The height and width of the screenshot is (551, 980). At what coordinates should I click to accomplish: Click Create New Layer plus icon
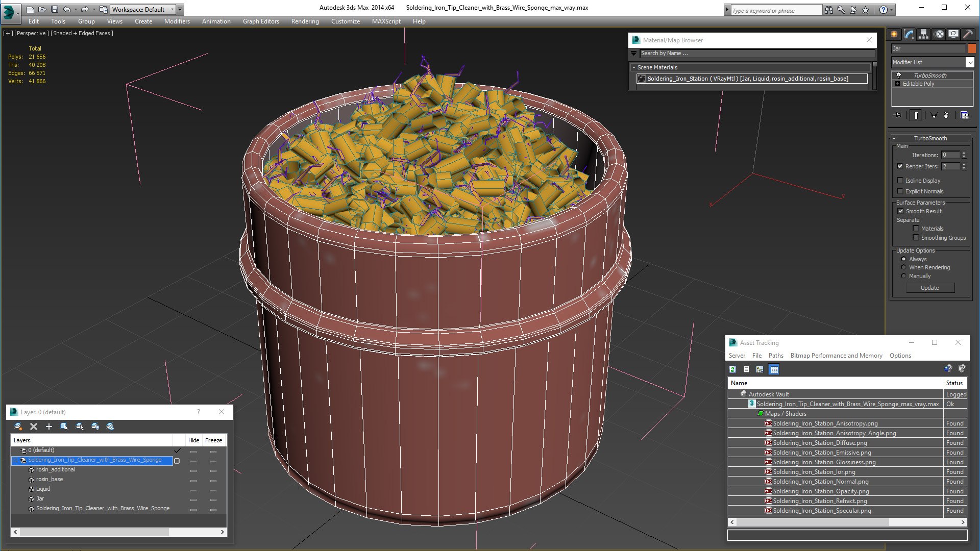49,427
